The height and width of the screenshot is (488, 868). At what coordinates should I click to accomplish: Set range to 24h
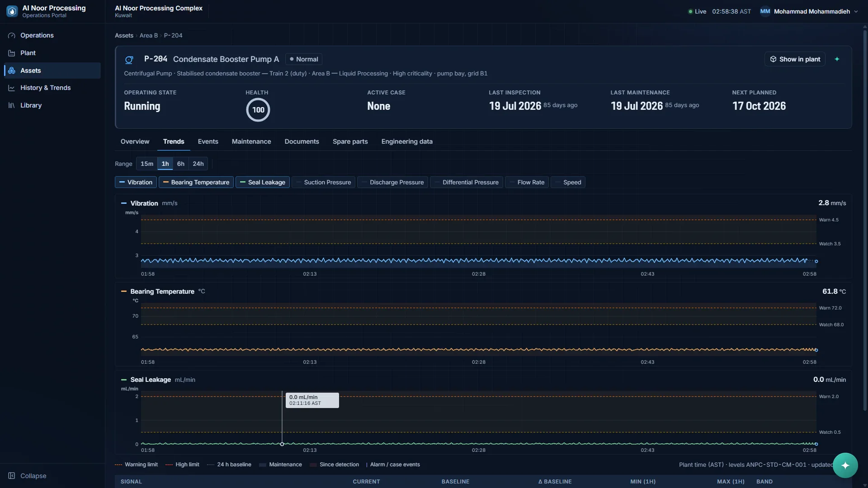coord(198,164)
